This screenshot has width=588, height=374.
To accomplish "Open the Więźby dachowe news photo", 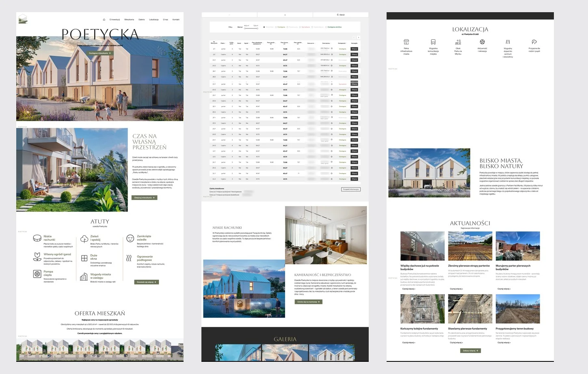I will pos(422,246).
